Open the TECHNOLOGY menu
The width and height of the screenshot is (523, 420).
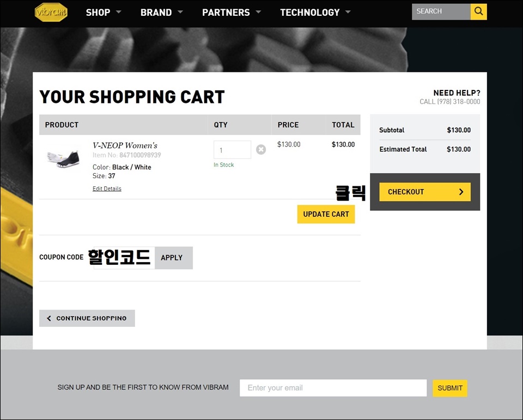point(310,13)
